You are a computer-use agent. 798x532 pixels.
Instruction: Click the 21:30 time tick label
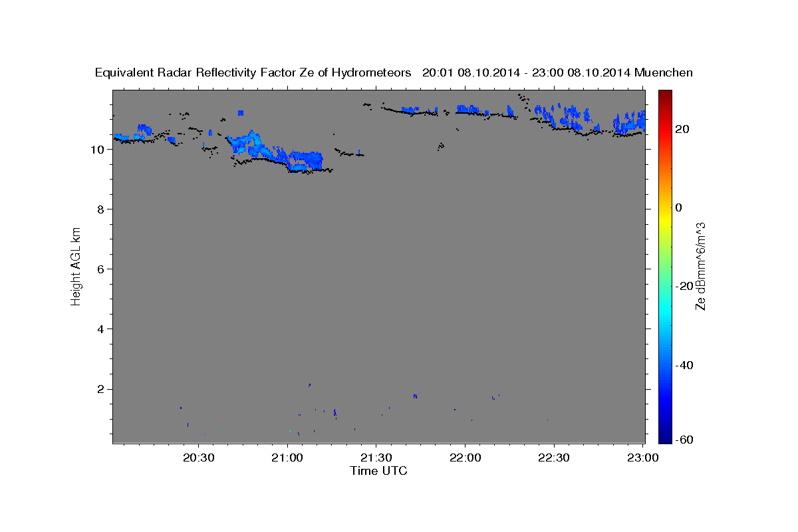tap(376, 458)
